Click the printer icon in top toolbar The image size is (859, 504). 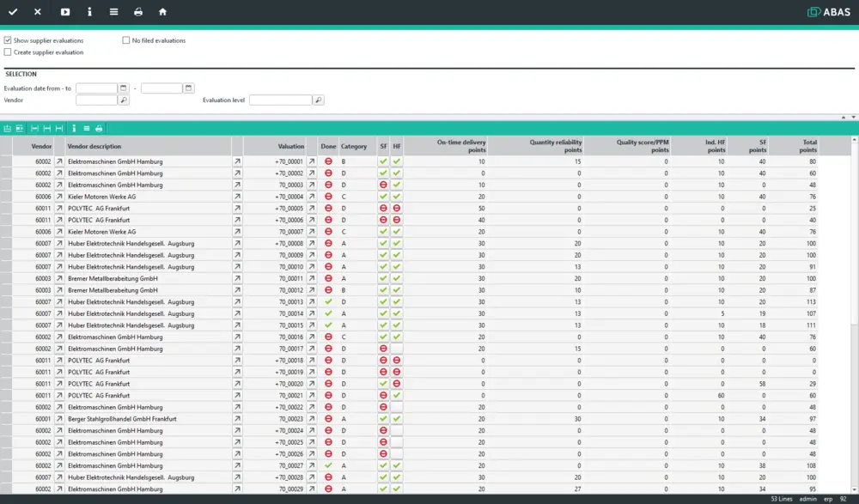click(138, 11)
